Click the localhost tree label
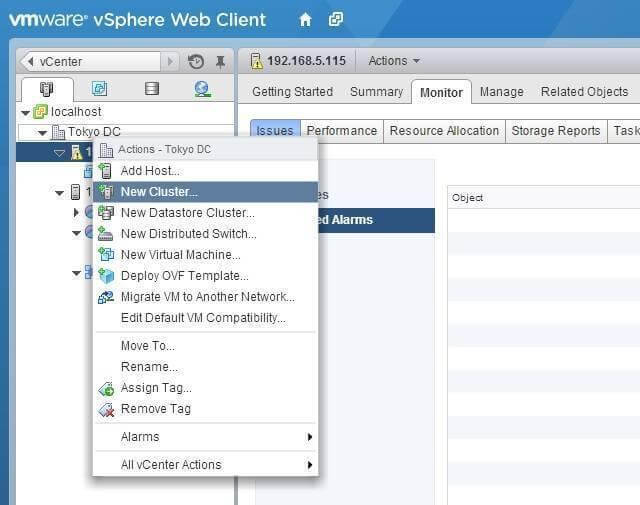 point(76,111)
